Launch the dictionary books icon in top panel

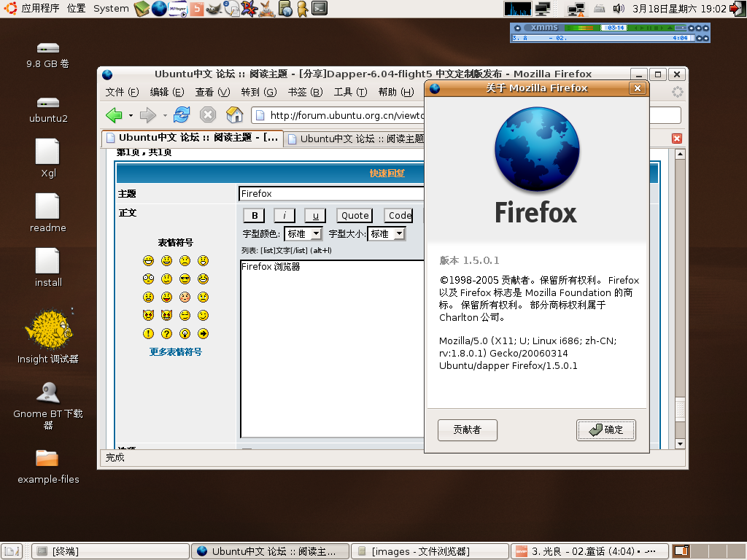click(x=142, y=9)
